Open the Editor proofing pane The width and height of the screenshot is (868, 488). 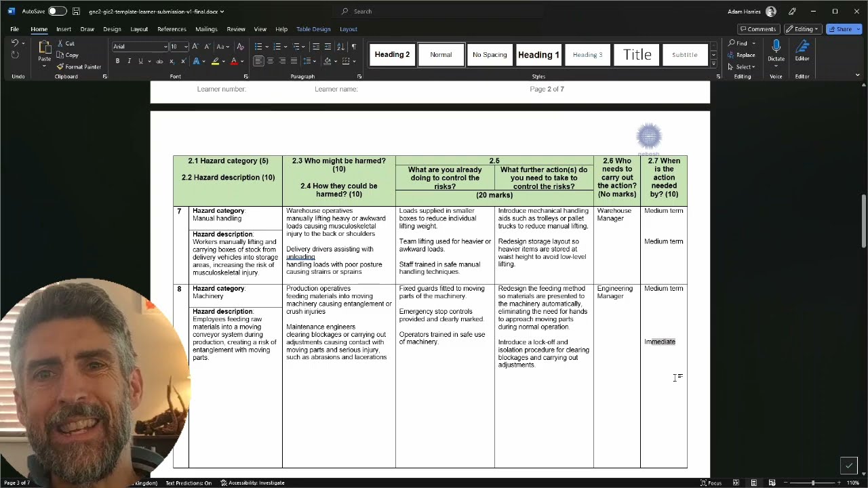point(802,50)
